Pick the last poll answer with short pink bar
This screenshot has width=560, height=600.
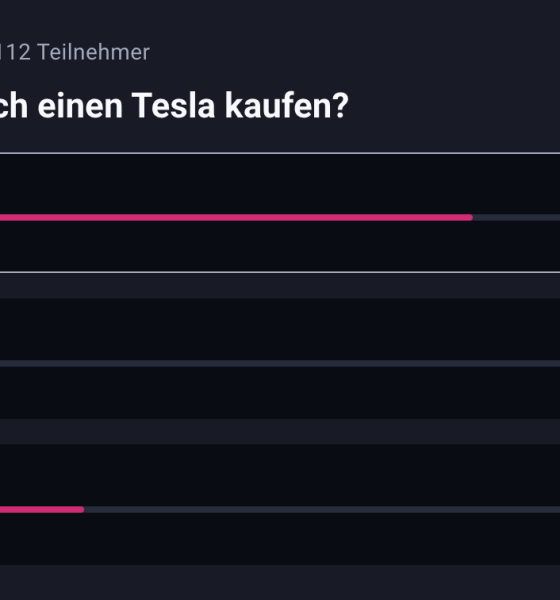pos(280,505)
